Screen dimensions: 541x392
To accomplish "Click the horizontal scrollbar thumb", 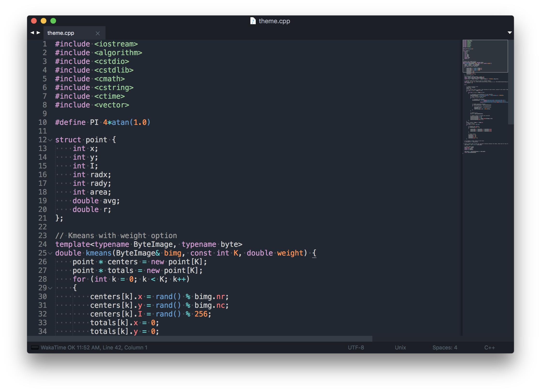I will (199, 339).
